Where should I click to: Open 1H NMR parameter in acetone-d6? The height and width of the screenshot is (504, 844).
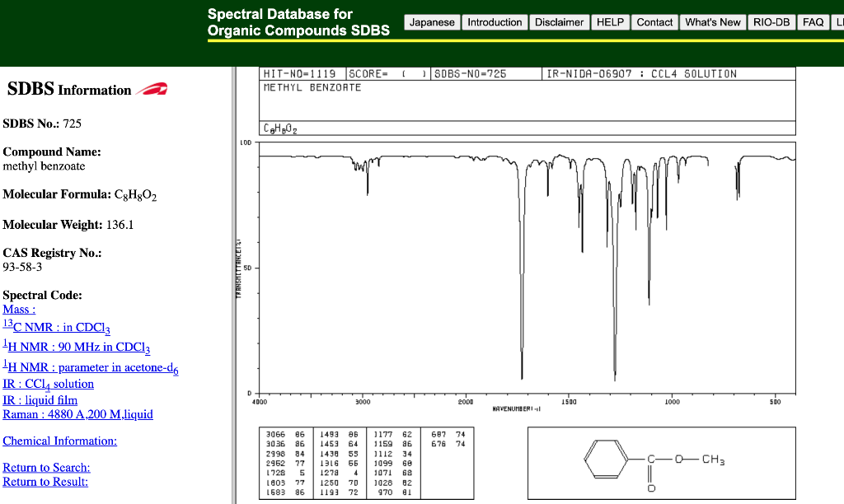[89, 367]
